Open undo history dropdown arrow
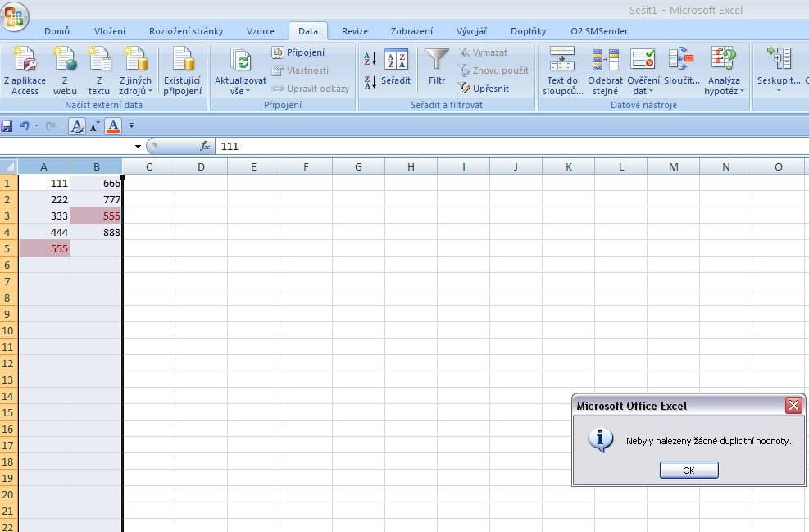Screen dimensions: 809x532 (x=36, y=126)
